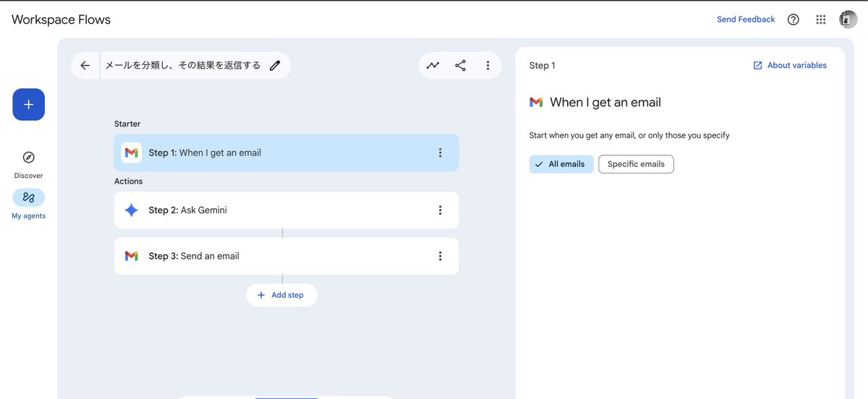Click the Starter section label

pos(127,124)
